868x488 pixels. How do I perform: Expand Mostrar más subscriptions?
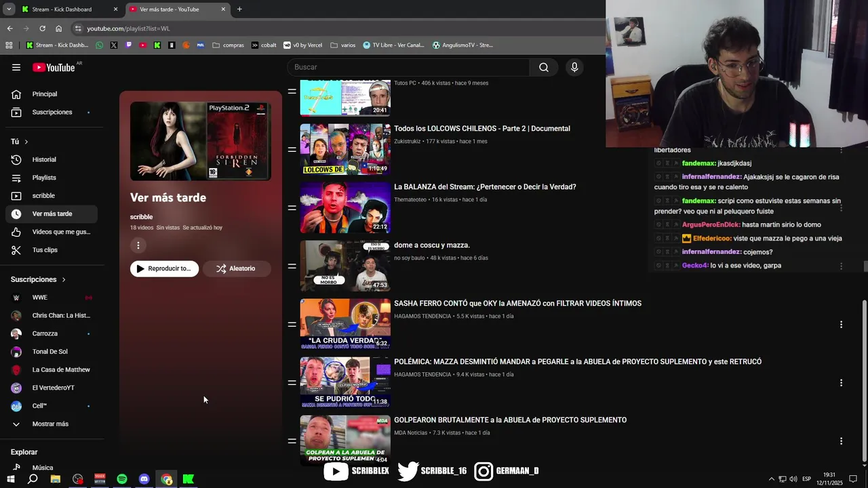(52, 424)
